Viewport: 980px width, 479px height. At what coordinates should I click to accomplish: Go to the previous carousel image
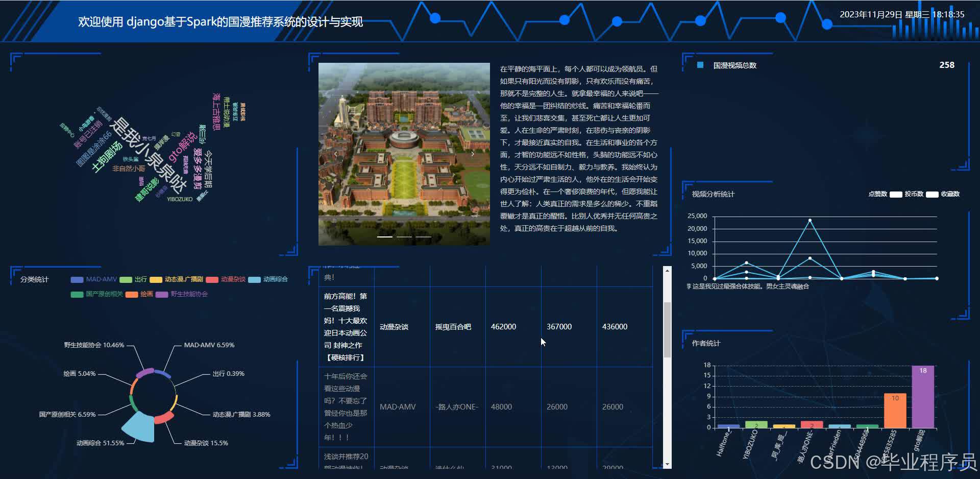point(335,154)
